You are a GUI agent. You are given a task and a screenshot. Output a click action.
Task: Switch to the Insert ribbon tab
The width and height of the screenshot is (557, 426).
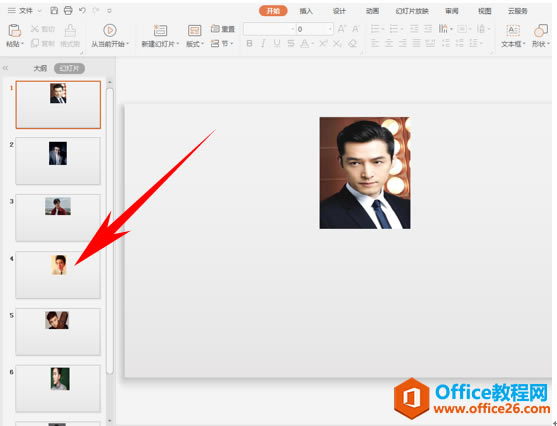[x=306, y=11]
